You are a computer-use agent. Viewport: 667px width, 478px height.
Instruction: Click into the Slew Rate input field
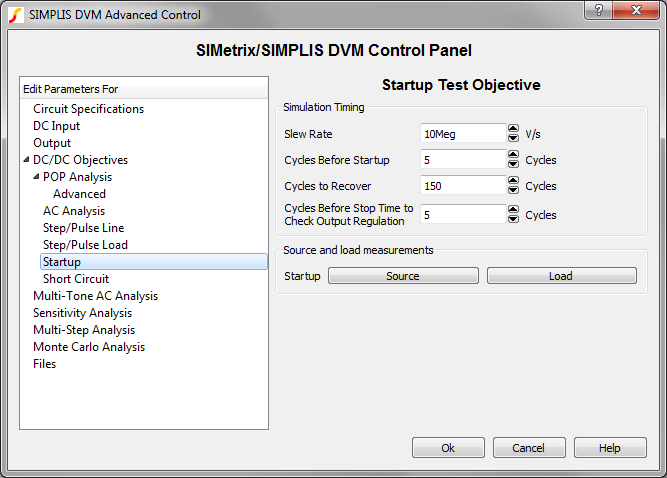tap(462, 134)
